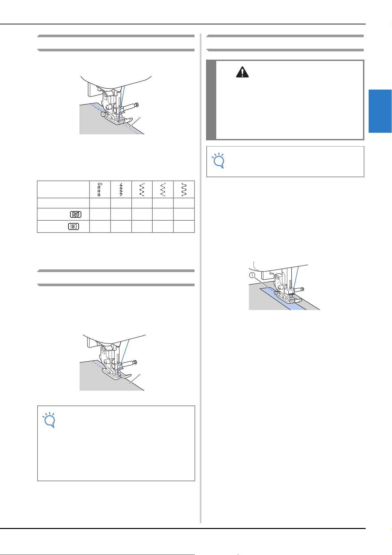392x555 pixels.
Task: Click the empty first header cell of the stitch table
Action: point(64,189)
